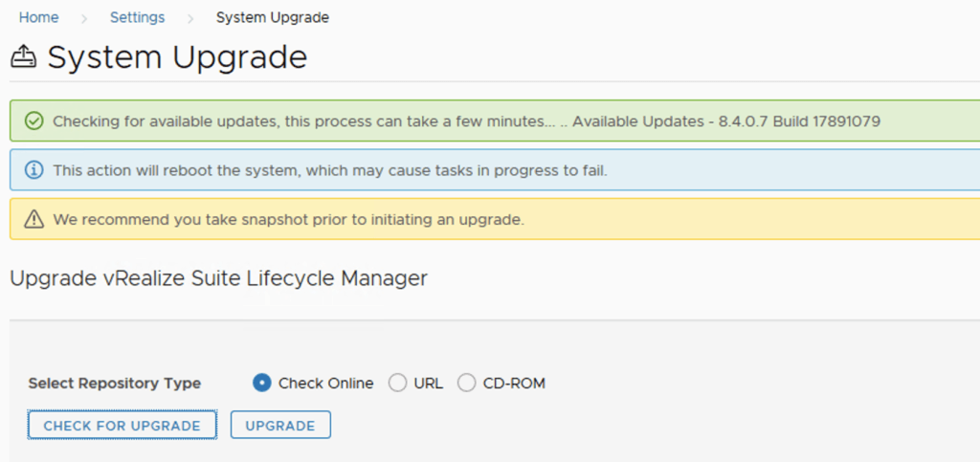980x462 pixels.
Task: Select the Check Online repository option
Action: coord(262,384)
